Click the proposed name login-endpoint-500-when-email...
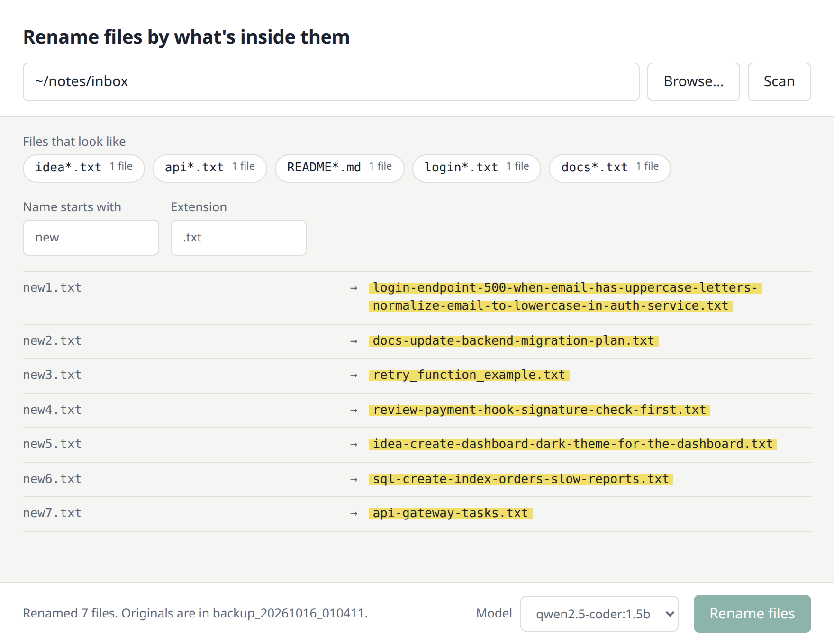This screenshot has height=644, width=834. coord(565,297)
